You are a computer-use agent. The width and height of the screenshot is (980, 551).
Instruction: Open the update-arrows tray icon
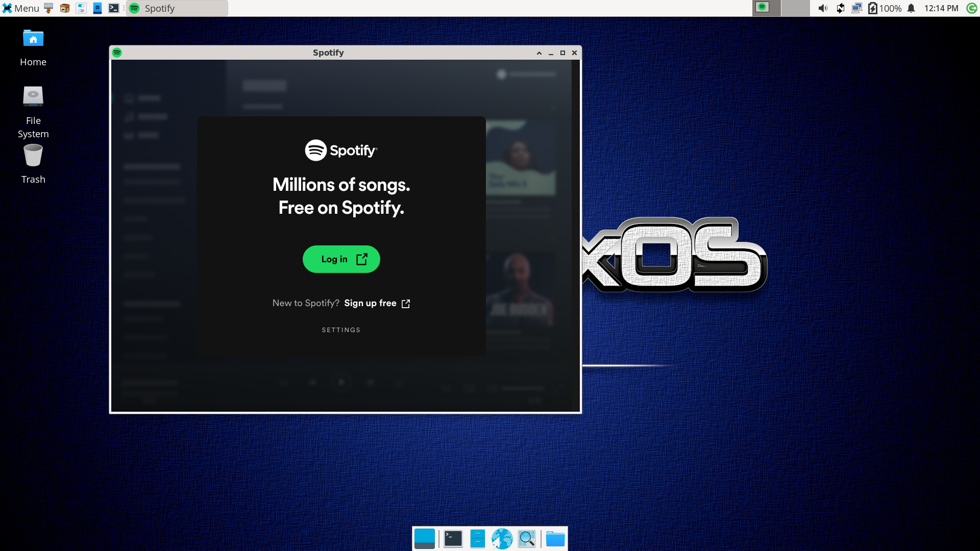point(840,8)
